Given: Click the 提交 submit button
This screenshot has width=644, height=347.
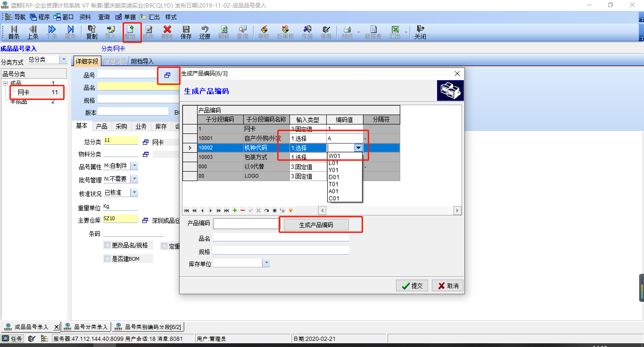Looking at the screenshot, I should [x=412, y=286].
